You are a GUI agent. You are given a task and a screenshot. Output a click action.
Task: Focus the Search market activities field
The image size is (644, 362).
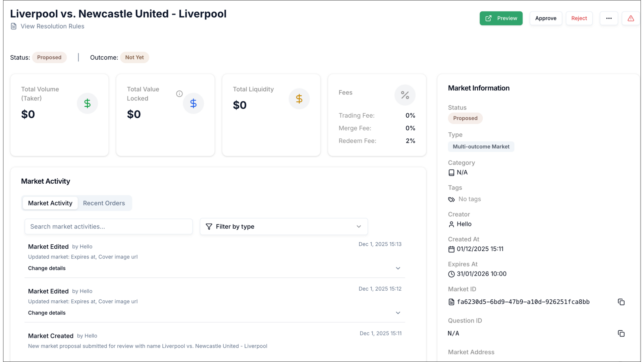click(x=109, y=227)
